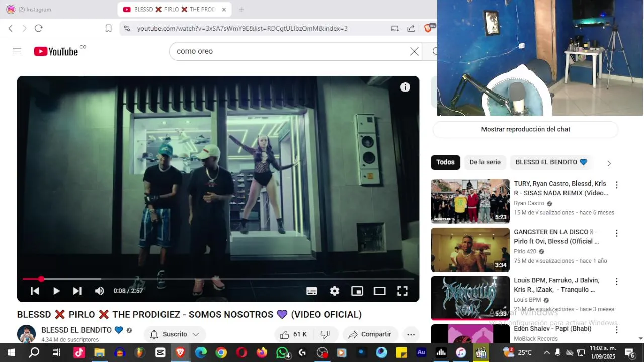Bookmark this page in Brave
644x362 pixels.
tap(108, 28)
